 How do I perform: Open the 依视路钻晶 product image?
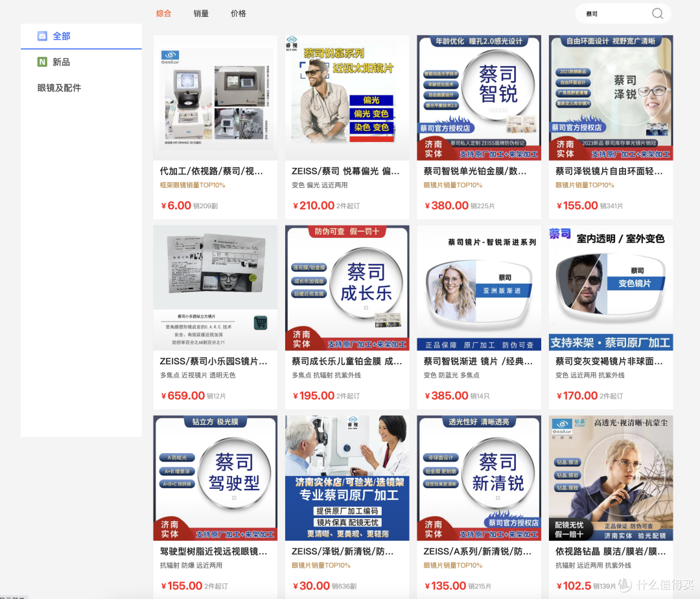tap(611, 478)
